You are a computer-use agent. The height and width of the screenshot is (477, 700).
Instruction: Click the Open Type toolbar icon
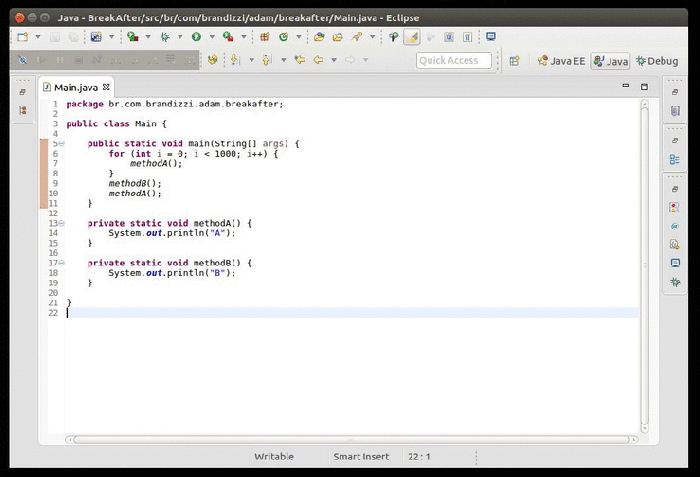(319, 37)
